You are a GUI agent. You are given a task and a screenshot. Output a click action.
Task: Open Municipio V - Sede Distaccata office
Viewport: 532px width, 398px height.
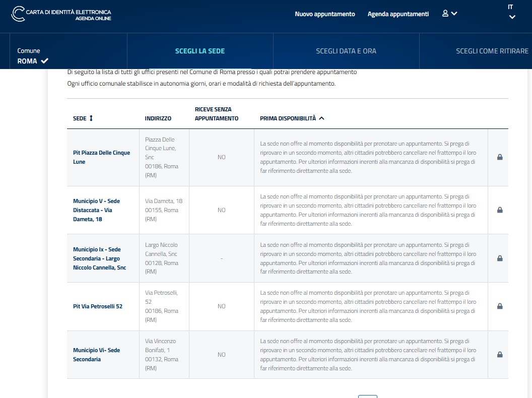click(x=96, y=210)
